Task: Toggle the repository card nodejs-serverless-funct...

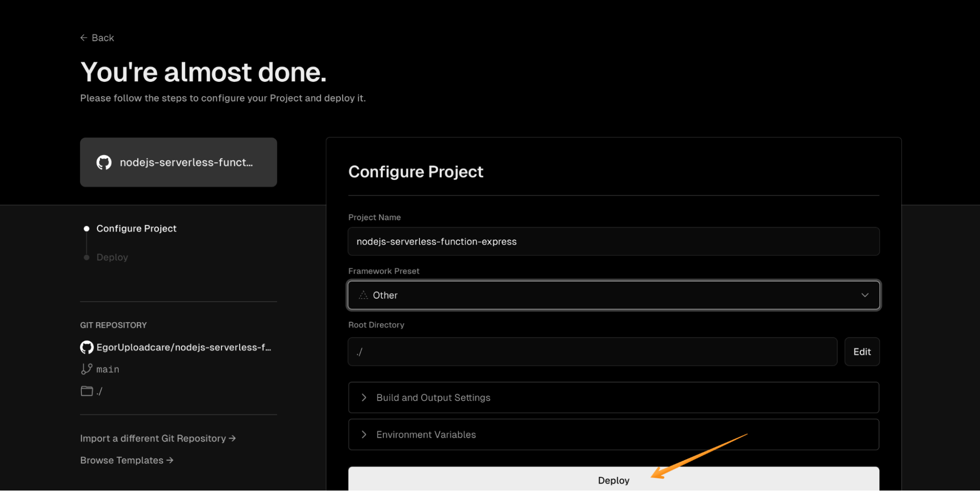Action: point(178,162)
